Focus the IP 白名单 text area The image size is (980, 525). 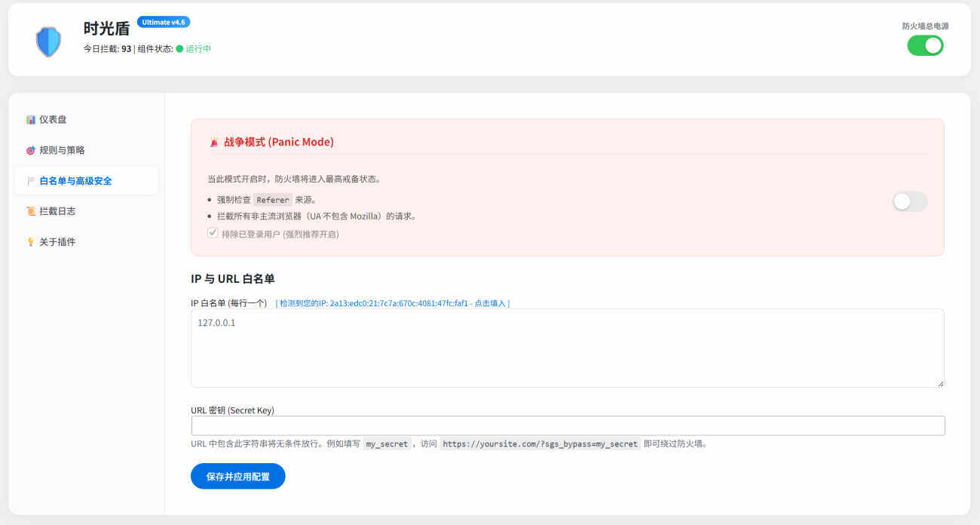(x=567, y=348)
